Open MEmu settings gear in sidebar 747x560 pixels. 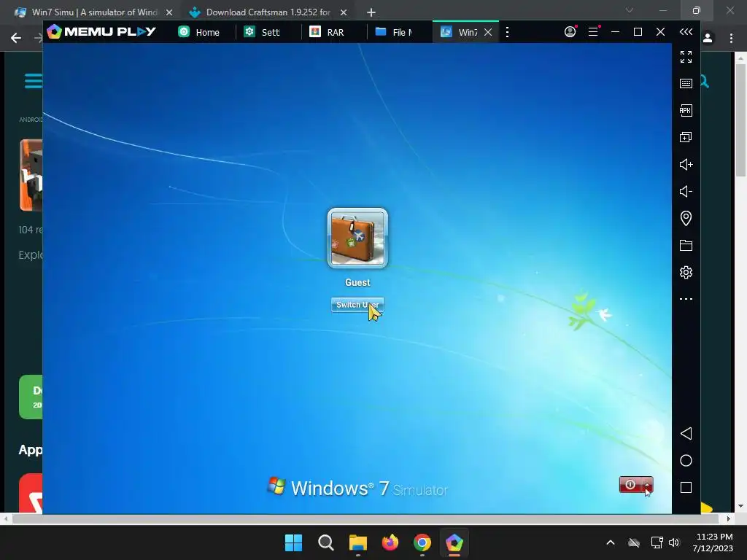point(686,273)
